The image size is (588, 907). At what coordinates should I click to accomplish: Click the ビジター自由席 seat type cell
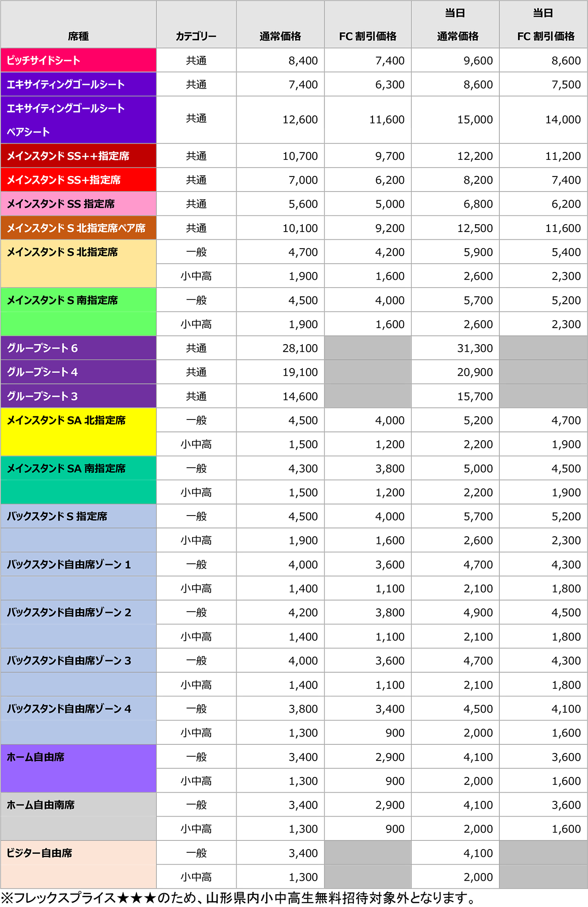[78, 864]
